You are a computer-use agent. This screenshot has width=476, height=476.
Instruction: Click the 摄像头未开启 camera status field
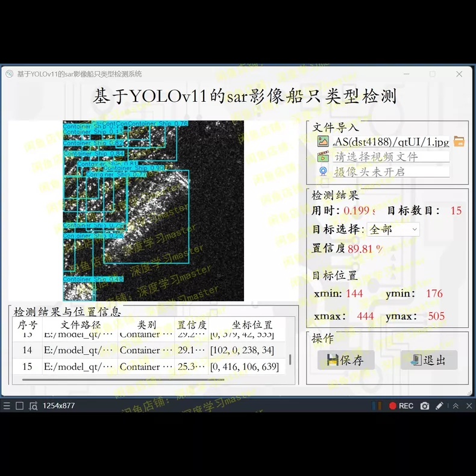click(x=391, y=172)
